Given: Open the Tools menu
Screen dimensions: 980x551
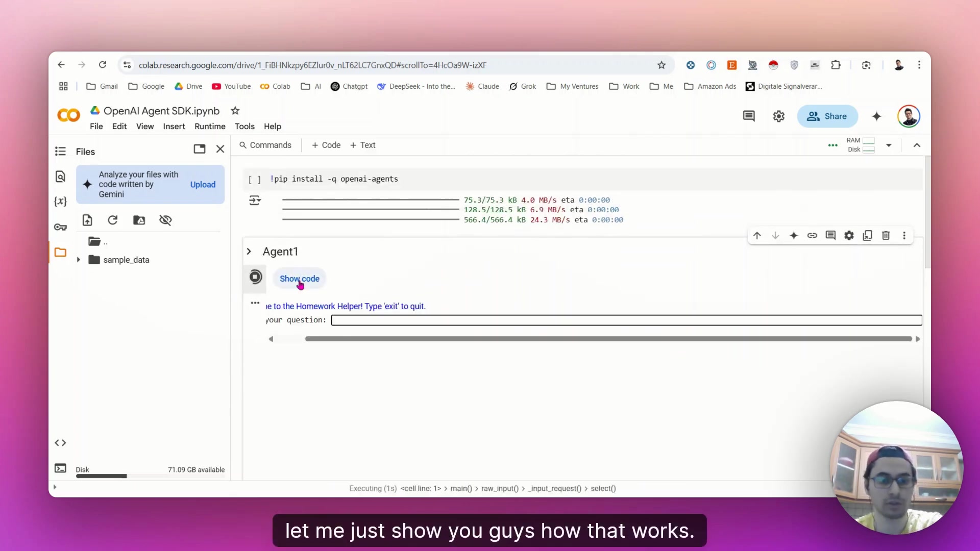Looking at the screenshot, I should [244, 127].
